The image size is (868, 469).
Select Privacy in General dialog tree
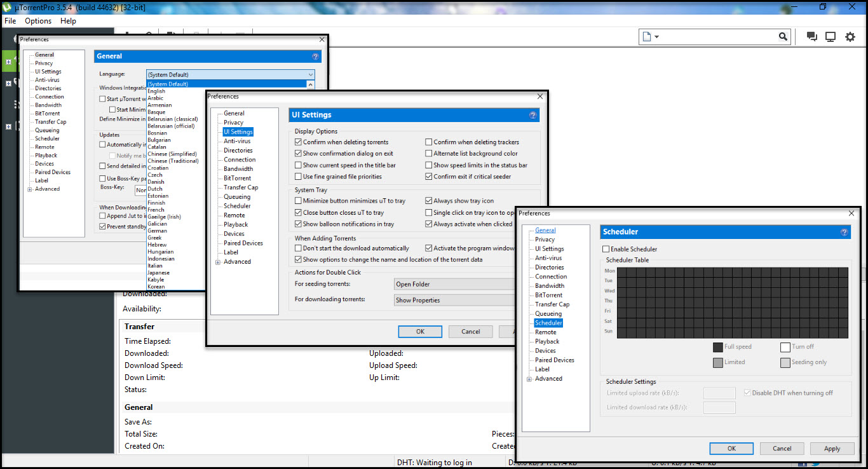point(44,64)
